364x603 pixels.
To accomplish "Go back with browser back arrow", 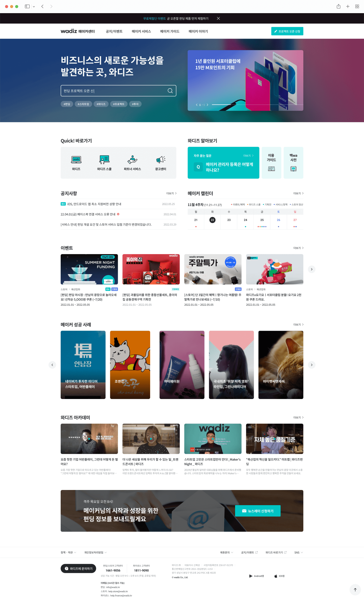I will pyautogui.click(x=42, y=6).
